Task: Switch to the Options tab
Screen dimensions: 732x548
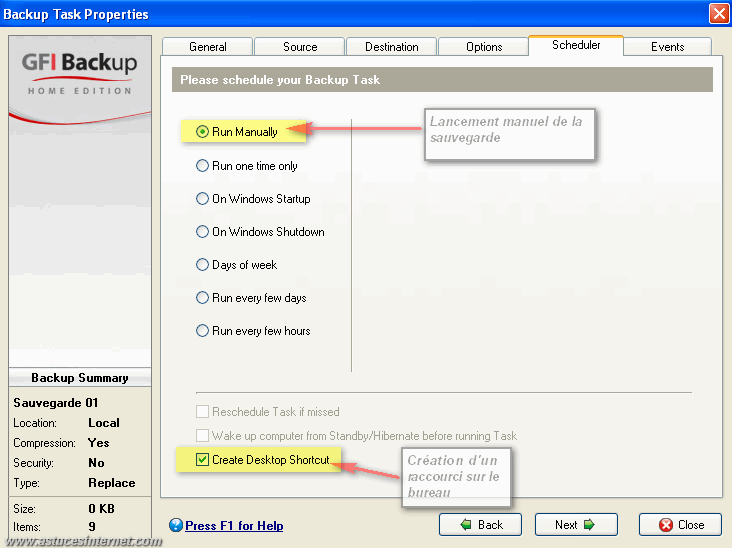Action: 484,47
